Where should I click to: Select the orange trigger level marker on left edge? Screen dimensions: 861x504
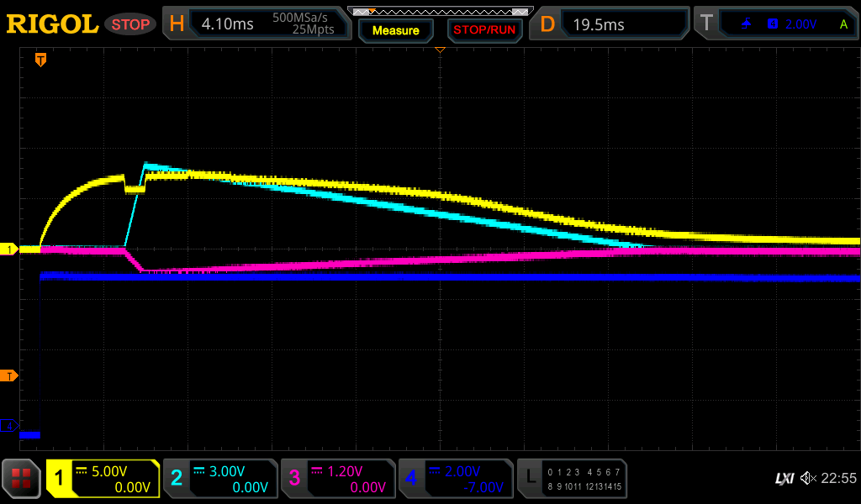(x=9, y=375)
